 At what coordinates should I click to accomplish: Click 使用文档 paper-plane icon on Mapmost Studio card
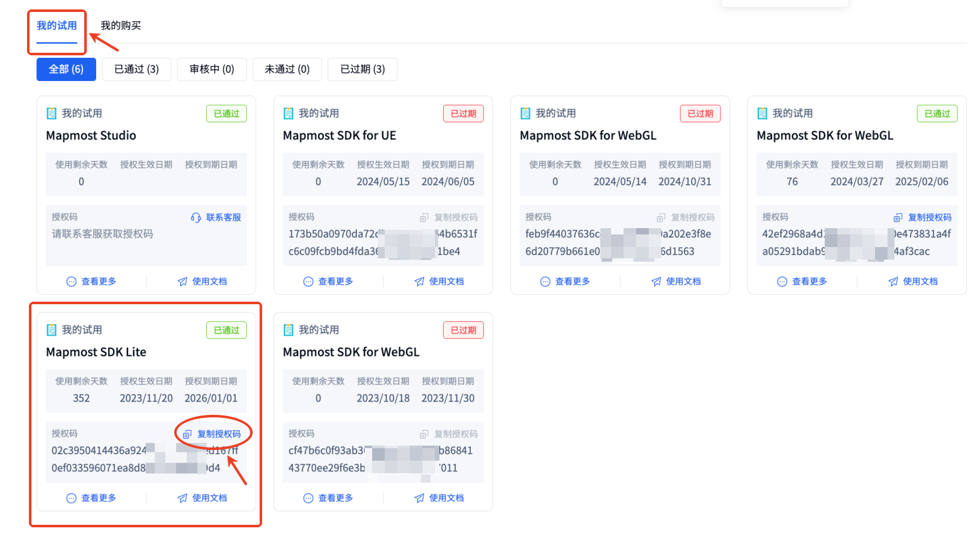point(182,282)
